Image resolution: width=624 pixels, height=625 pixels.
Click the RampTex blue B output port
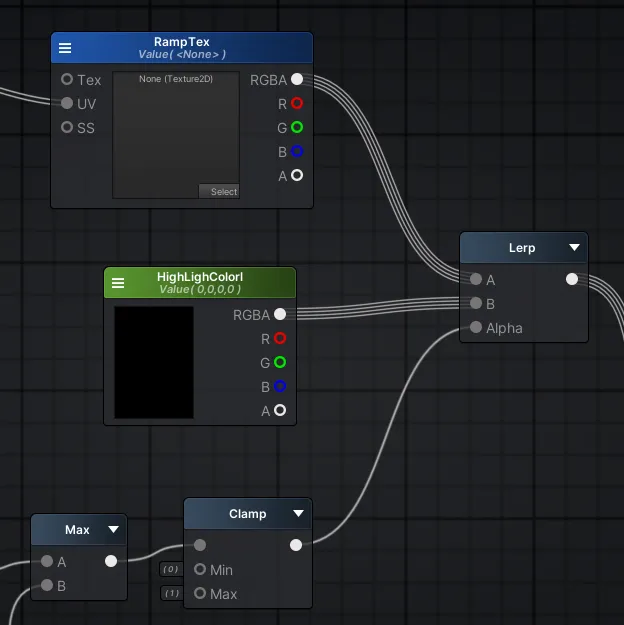(x=297, y=151)
